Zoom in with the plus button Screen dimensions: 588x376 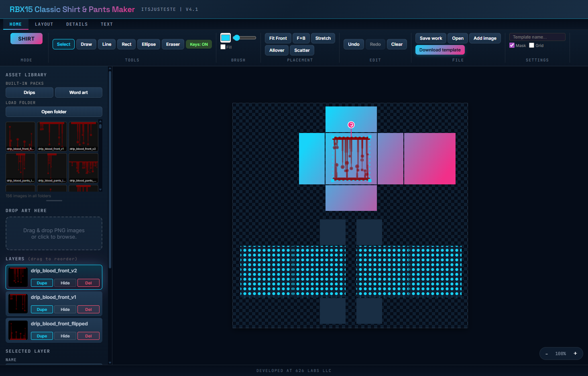575,354
